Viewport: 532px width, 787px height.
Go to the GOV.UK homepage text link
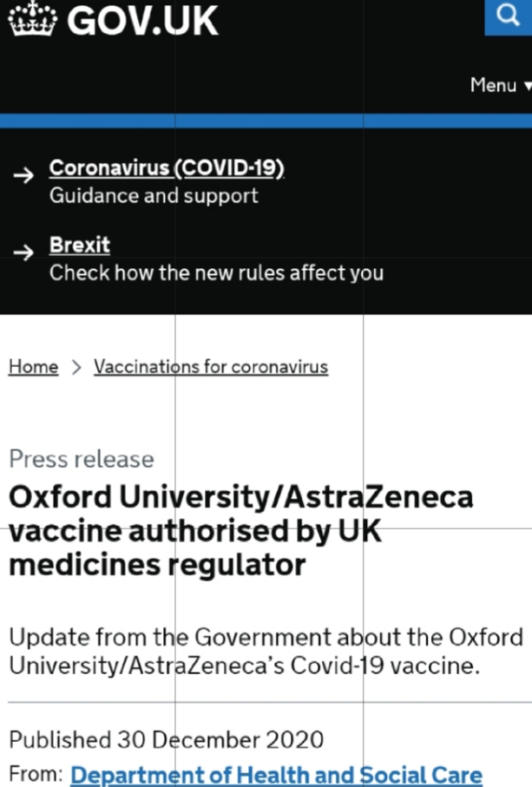click(142, 19)
